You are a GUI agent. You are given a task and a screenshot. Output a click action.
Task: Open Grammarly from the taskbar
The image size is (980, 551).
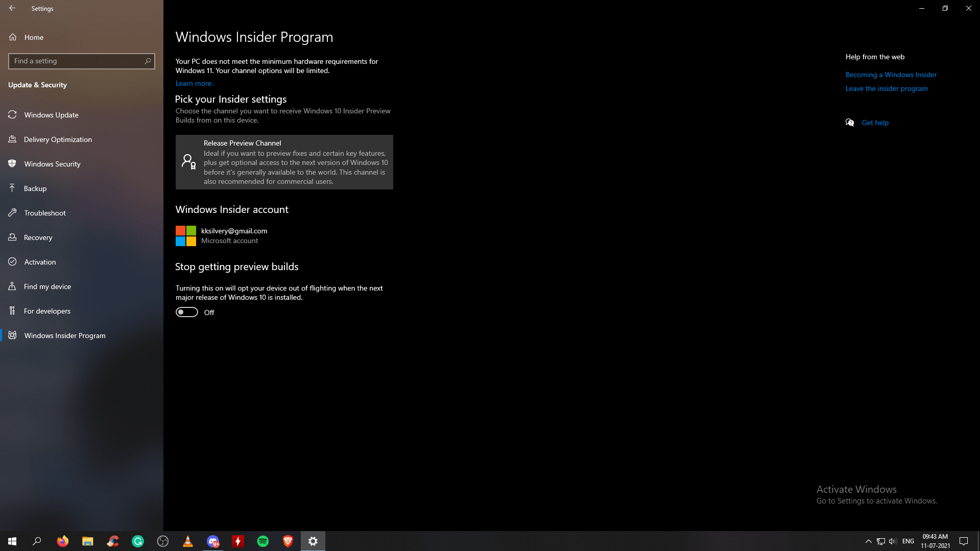(137, 541)
